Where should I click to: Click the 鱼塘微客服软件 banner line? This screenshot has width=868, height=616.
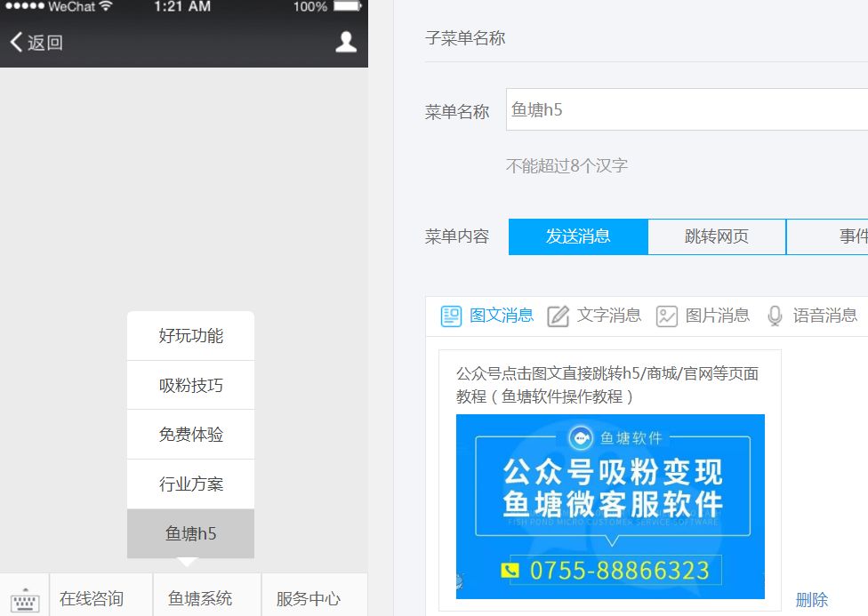613,504
